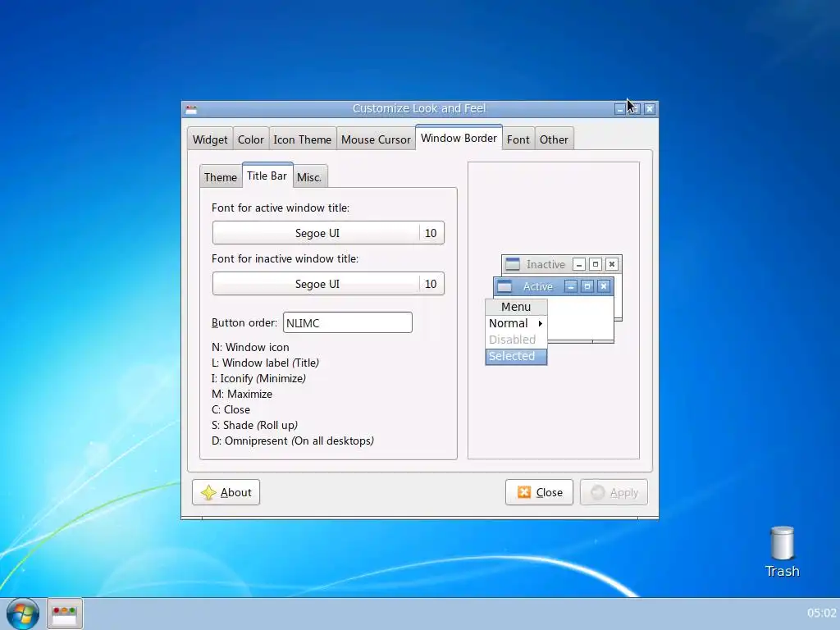Image resolution: width=840 pixels, height=630 pixels.
Task: Click the dialog title "Customize Look and Feel"
Action: (419, 109)
